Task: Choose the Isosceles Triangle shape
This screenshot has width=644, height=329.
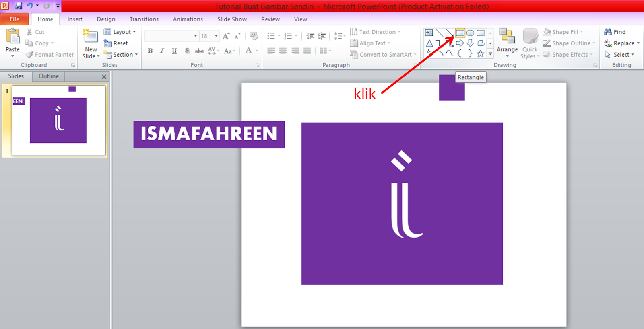Action: click(x=429, y=43)
